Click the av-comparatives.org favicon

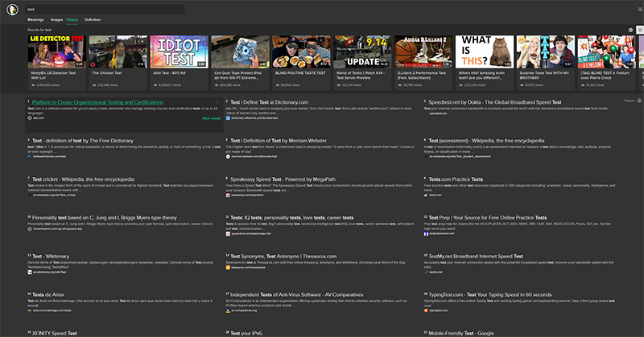tap(228, 310)
